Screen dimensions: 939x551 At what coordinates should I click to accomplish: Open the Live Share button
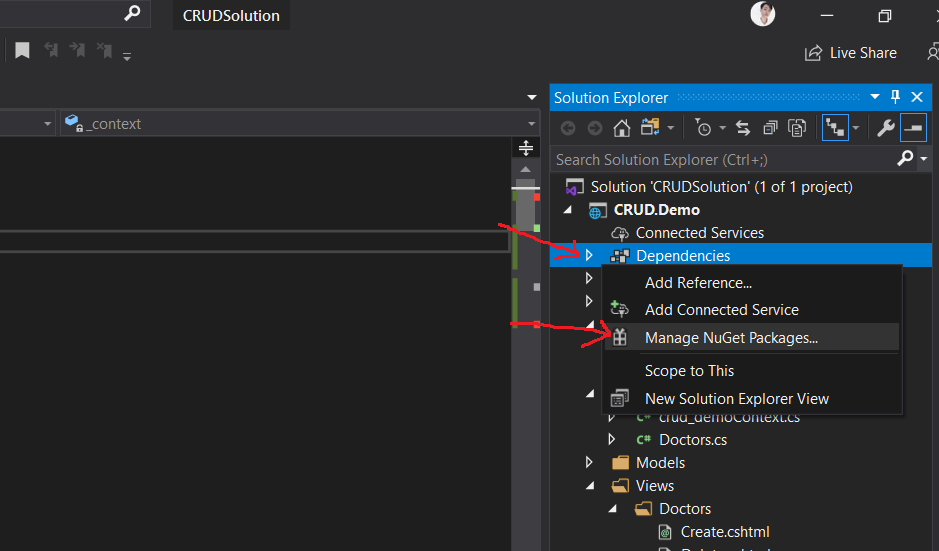(x=850, y=53)
